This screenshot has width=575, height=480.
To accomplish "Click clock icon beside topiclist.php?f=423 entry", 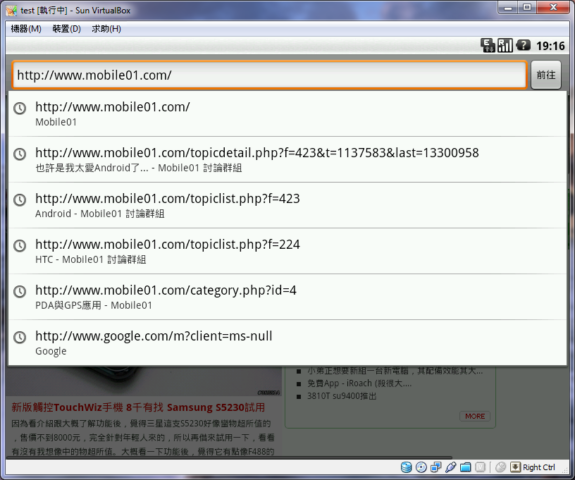I will [20, 200].
